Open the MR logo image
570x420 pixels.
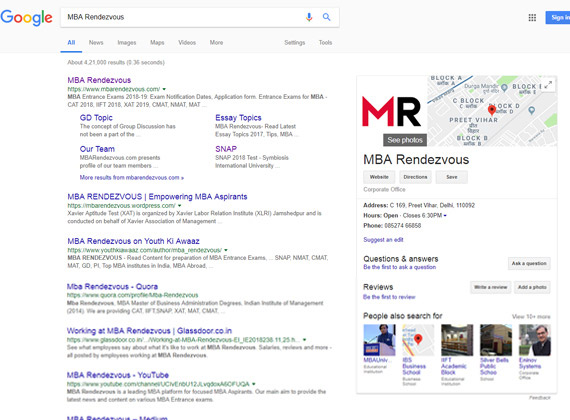[392, 112]
